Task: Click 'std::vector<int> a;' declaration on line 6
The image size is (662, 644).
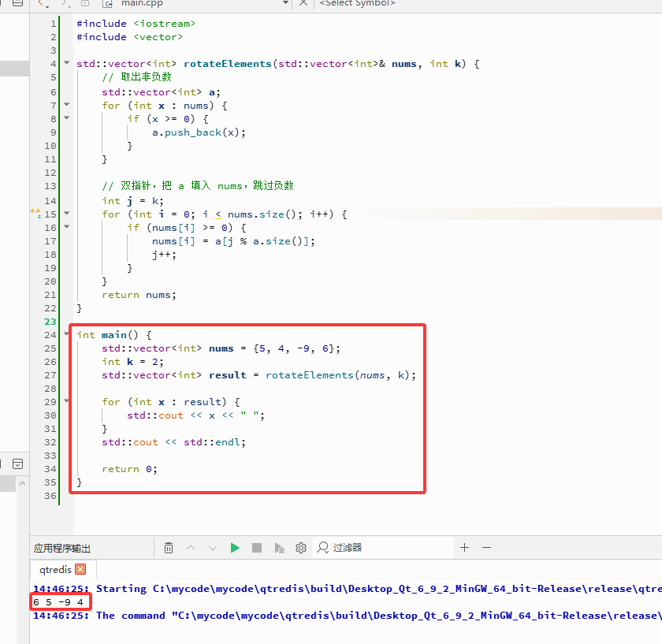Action: pyautogui.click(x=161, y=92)
